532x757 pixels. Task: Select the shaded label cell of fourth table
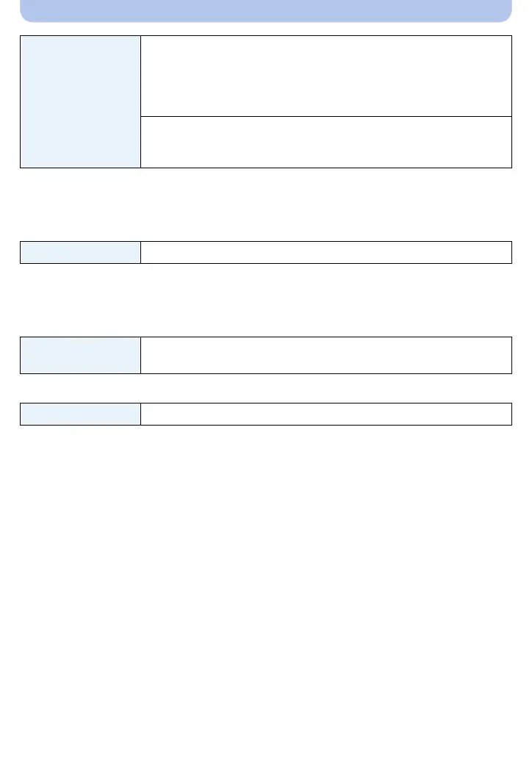(80, 415)
